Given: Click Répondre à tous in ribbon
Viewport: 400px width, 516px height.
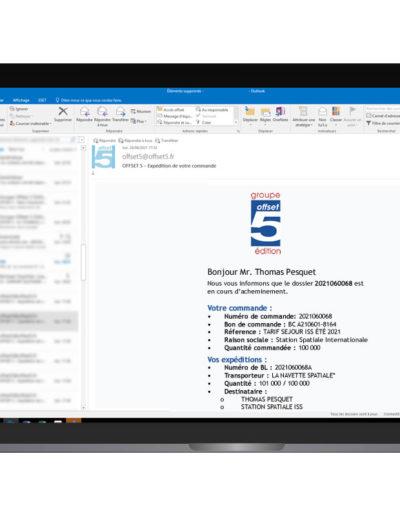Looking at the screenshot, I should (x=102, y=116).
